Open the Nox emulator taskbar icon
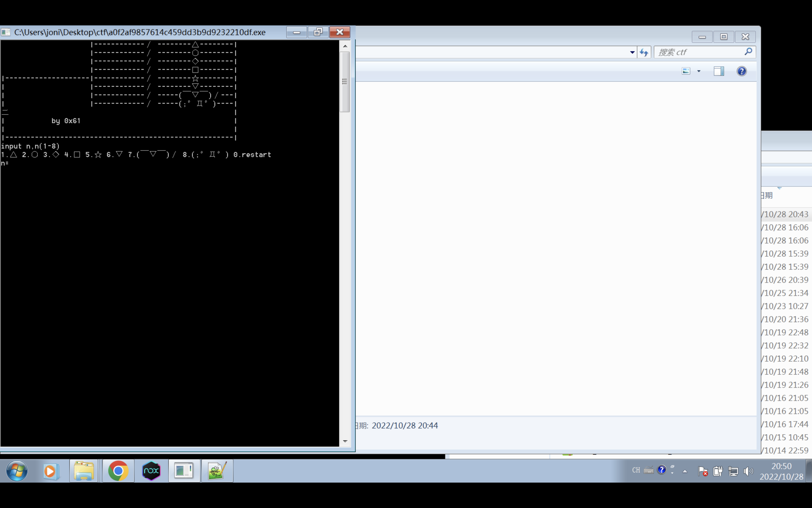Image resolution: width=812 pixels, height=508 pixels. coord(151,471)
